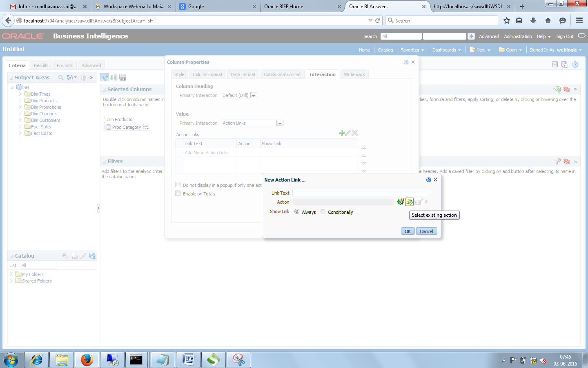Image resolution: width=588 pixels, height=368 pixels.
Task: Select the Conditionally radio button
Action: (x=323, y=212)
